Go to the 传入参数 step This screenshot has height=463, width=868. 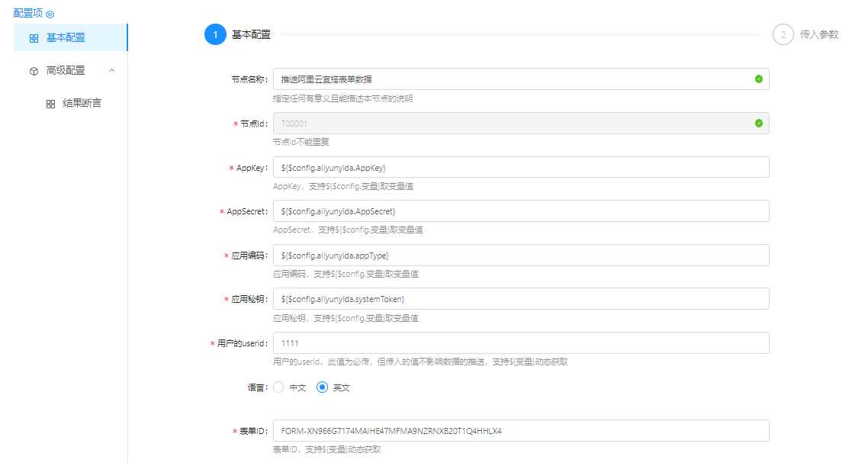coord(818,34)
